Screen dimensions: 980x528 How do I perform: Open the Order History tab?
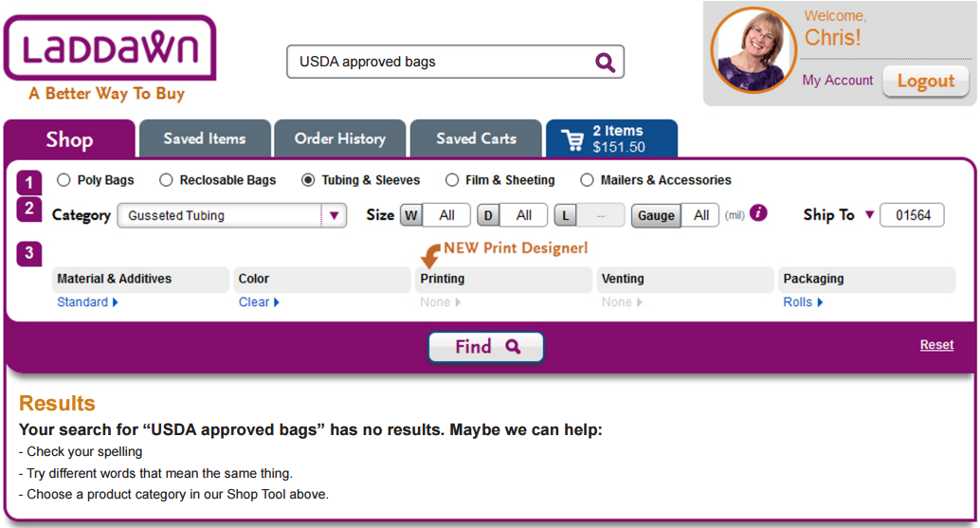pos(340,138)
